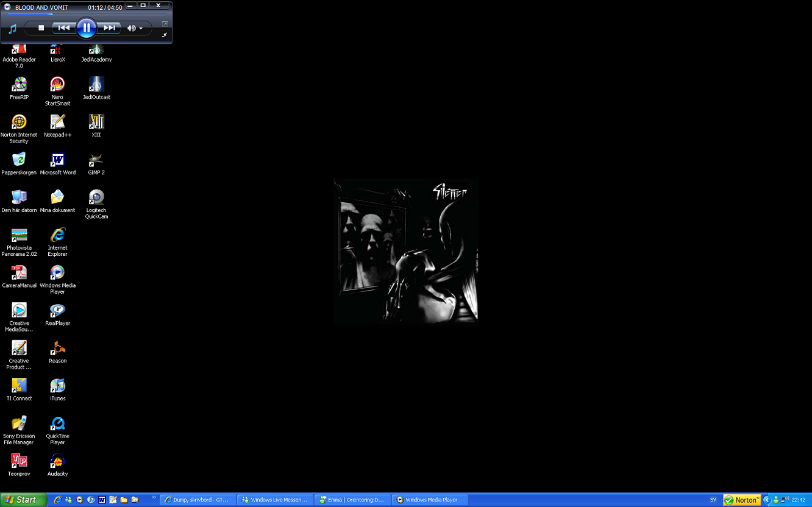Select the TI Connect desktop icon
This screenshot has height=507, width=812.
[19, 391]
